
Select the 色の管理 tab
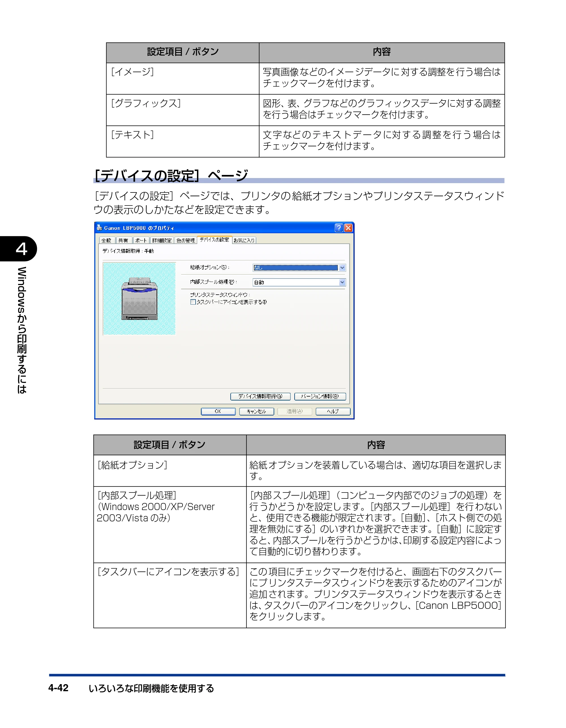tap(185, 240)
